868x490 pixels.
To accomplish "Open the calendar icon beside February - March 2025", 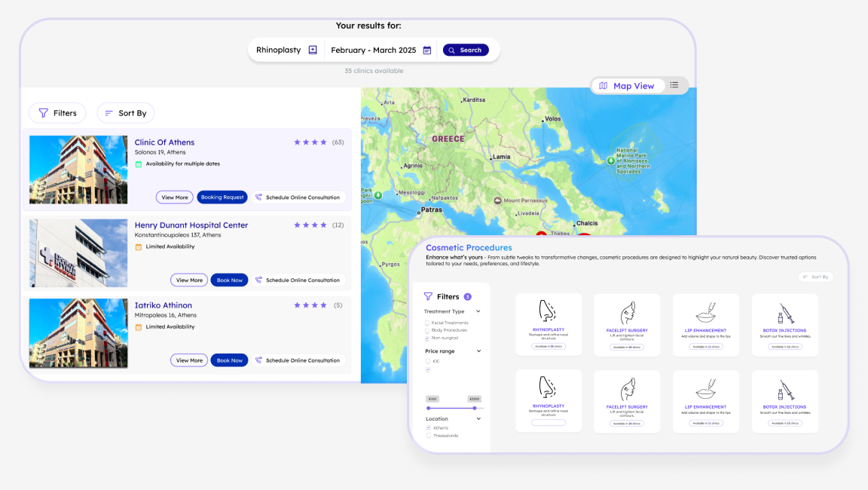I will 427,50.
